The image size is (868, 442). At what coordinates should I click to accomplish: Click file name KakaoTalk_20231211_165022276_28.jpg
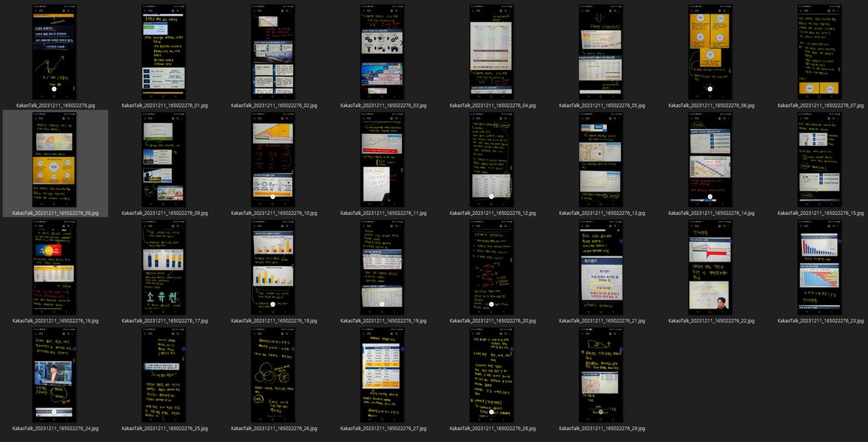(x=493, y=427)
